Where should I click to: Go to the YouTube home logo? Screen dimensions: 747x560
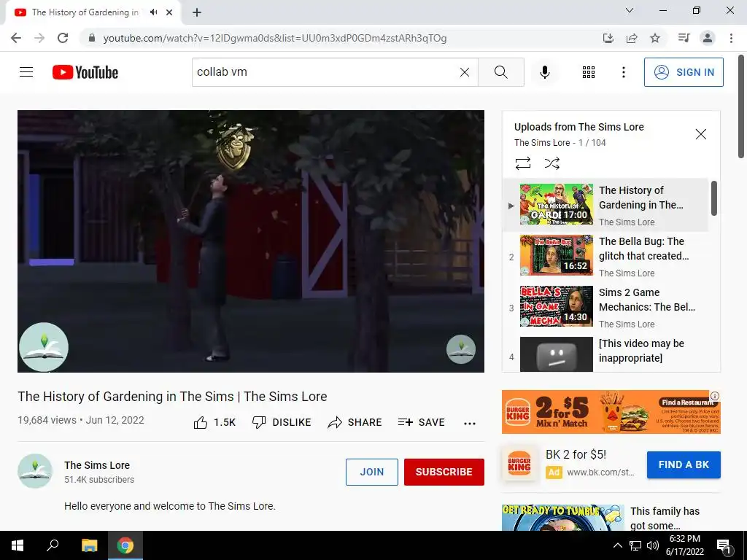[85, 72]
